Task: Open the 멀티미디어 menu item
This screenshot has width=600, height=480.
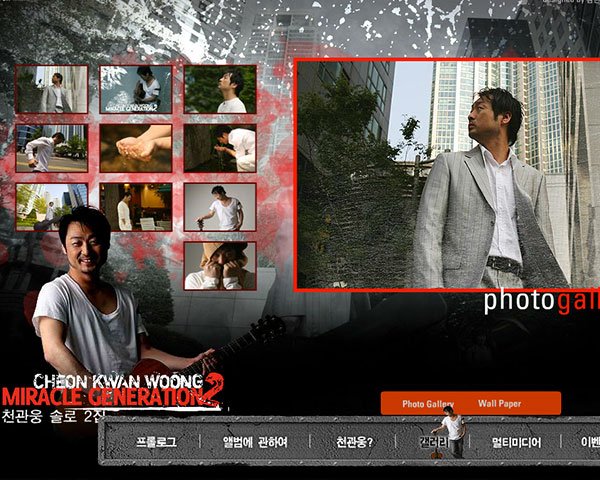Action: (516, 441)
